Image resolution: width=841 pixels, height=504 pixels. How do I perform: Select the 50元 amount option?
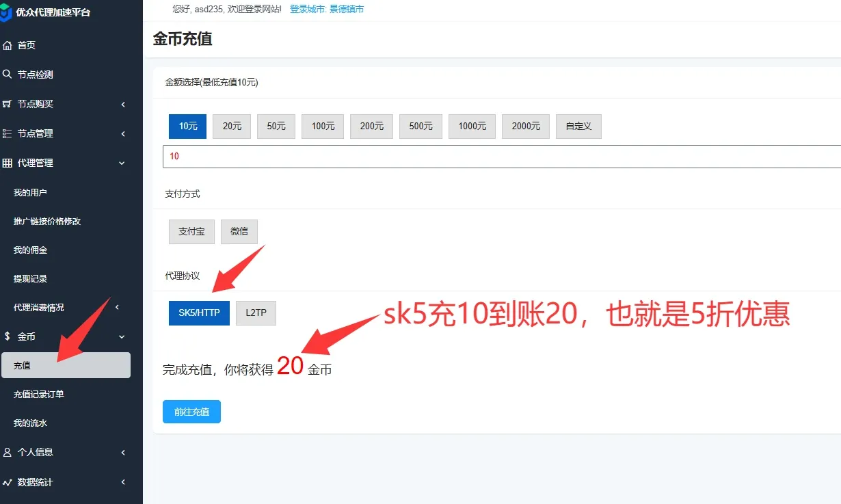click(276, 127)
